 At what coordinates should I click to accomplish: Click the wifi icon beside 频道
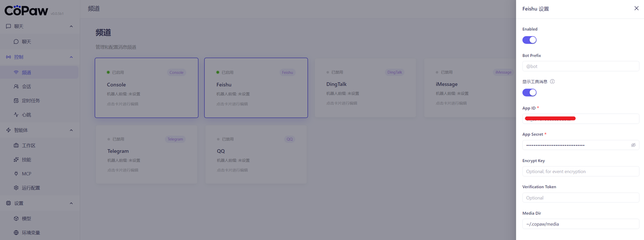[x=16, y=72]
